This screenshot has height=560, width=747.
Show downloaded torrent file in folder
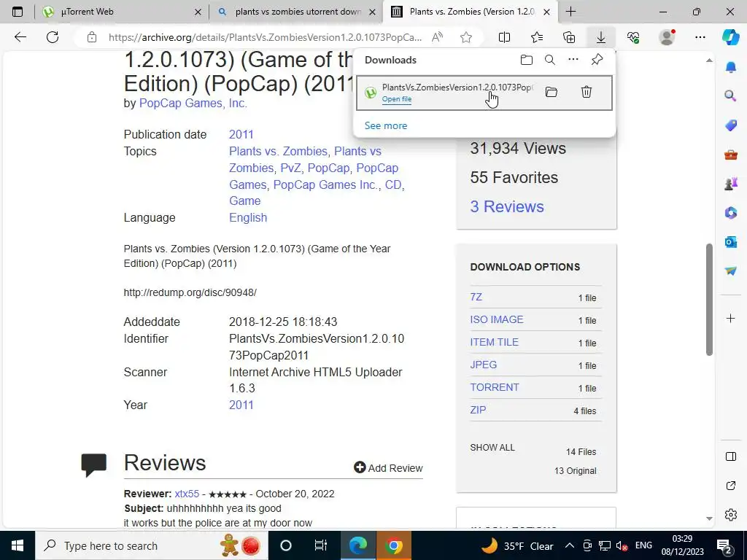pyautogui.click(x=551, y=93)
